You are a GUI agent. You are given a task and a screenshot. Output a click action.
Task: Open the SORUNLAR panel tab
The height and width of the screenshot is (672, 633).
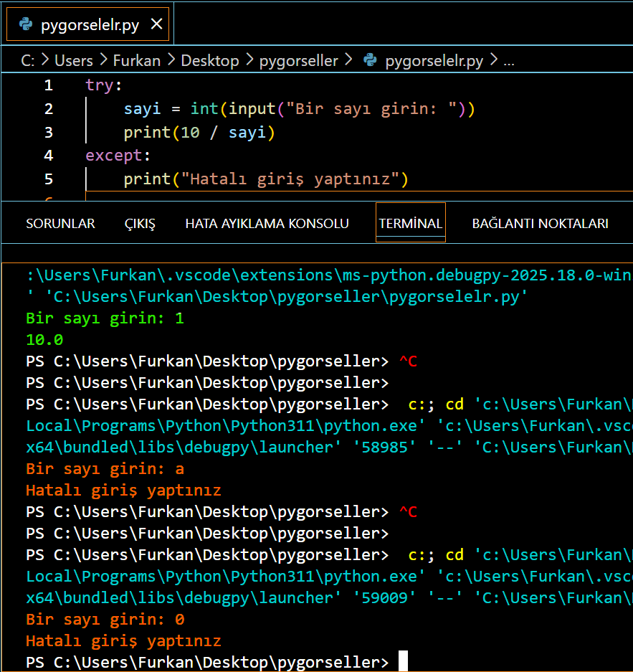(60, 223)
